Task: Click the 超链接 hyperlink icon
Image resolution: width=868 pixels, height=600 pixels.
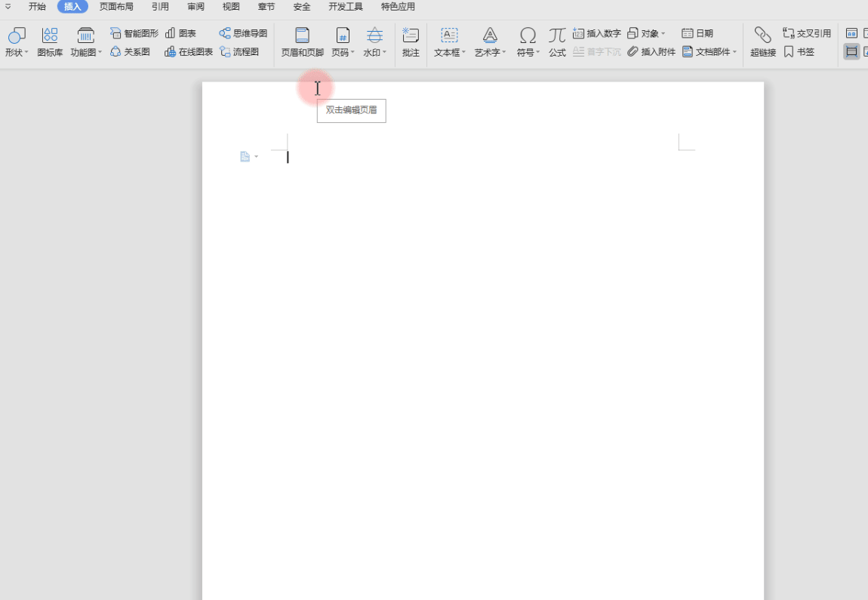Action: pos(763,42)
